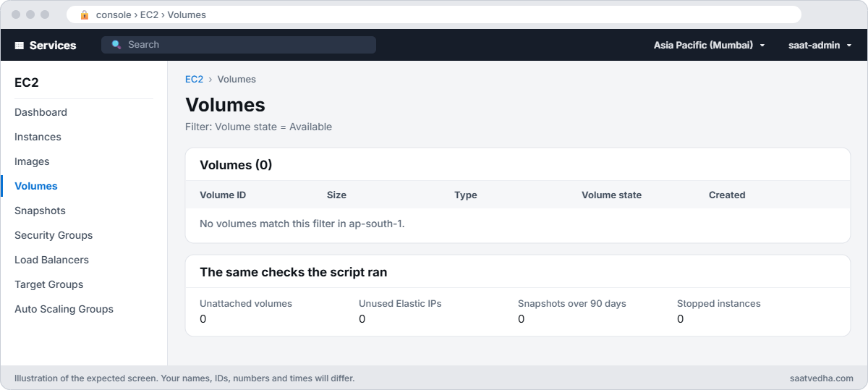Image resolution: width=868 pixels, height=390 pixels.
Task: Click the Unused Elastic IPs label
Action: click(x=400, y=303)
